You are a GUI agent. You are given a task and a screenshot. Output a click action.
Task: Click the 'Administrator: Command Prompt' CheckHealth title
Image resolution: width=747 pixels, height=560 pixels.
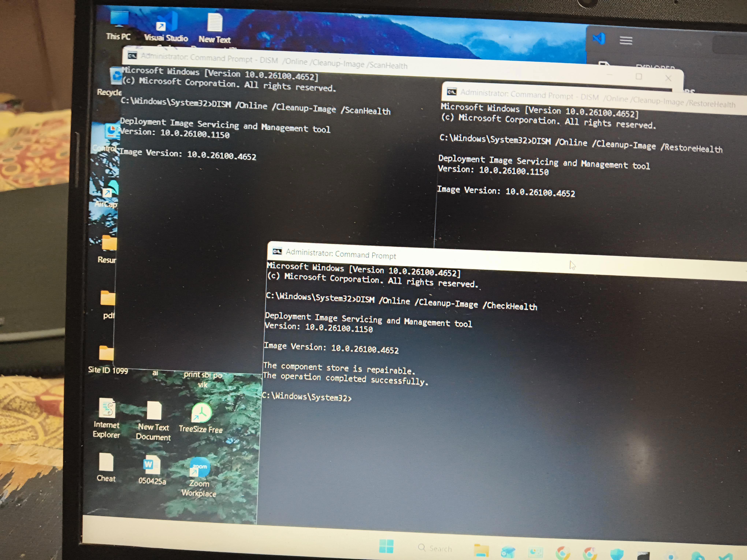pyautogui.click(x=341, y=254)
